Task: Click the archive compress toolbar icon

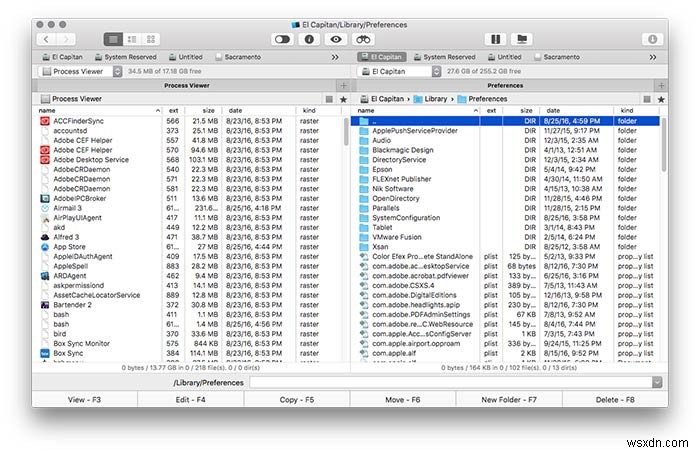Action: (496, 39)
